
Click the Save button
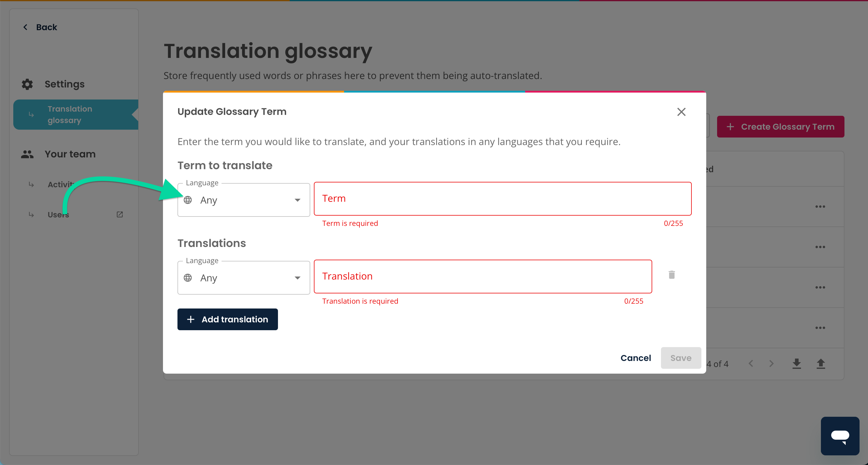tap(681, 358)
